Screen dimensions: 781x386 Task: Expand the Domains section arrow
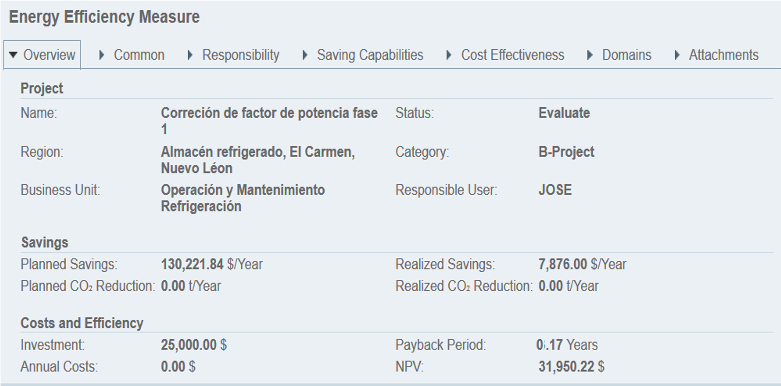point(590,55)
